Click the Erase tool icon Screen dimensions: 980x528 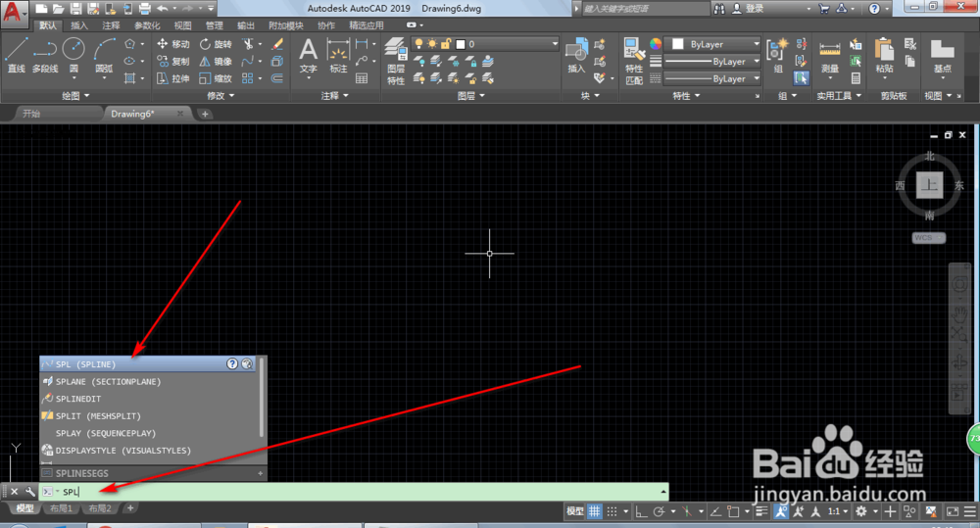point(277,44)
